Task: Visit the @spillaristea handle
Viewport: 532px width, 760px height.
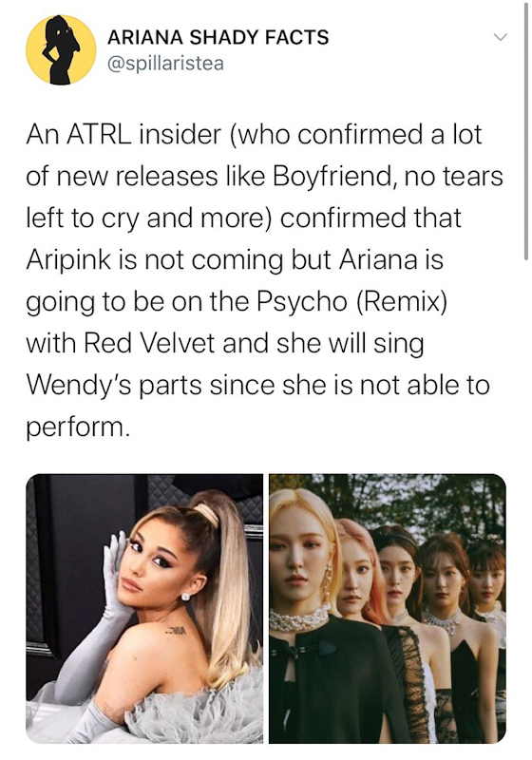Action: click(165, 64)
